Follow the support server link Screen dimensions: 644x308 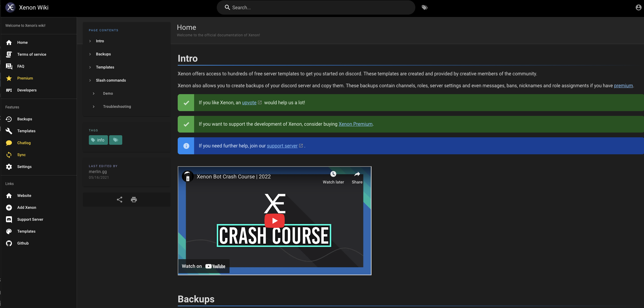(x=282, y=146)
